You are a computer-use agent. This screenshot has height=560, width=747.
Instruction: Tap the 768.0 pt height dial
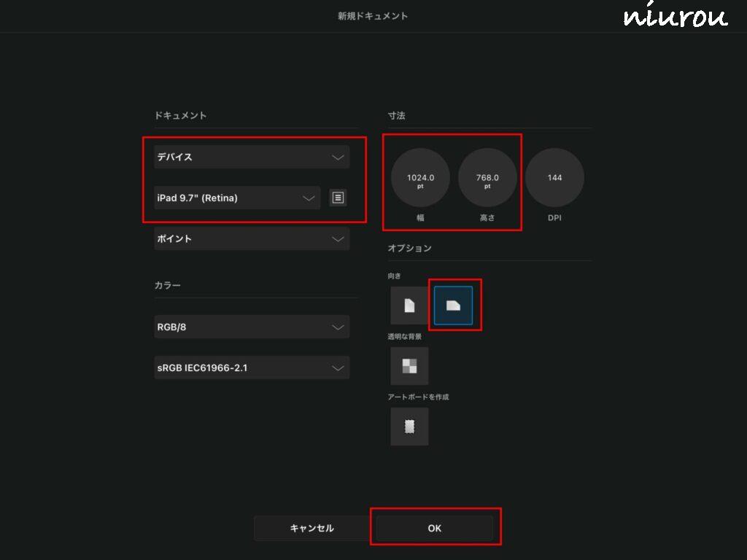tap(487, 179)
